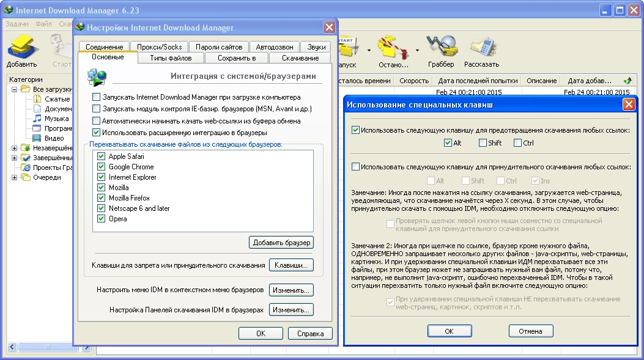Click the Граббер toolbar icon
This screenshot has height=360, width=644.
tap(441, 46)
